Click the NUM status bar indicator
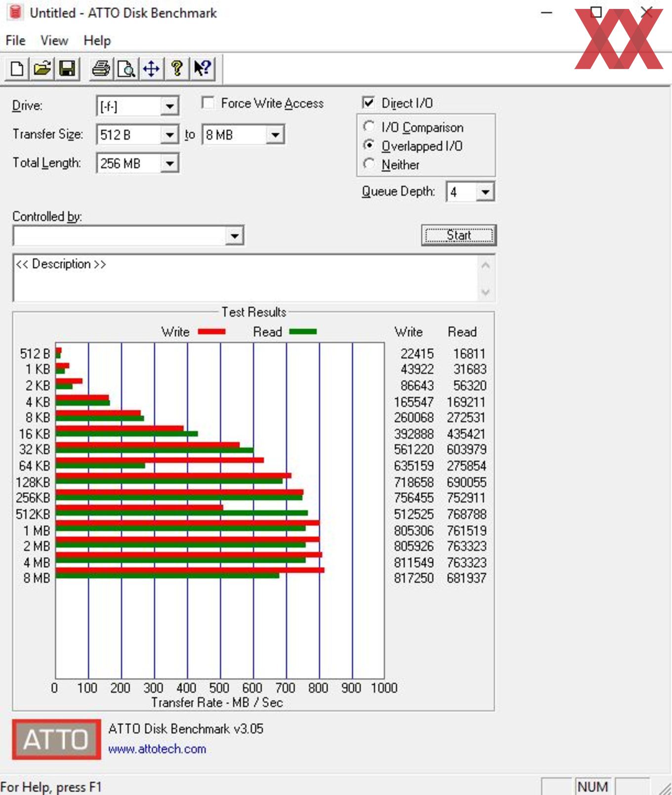 (x=592, y=787)
